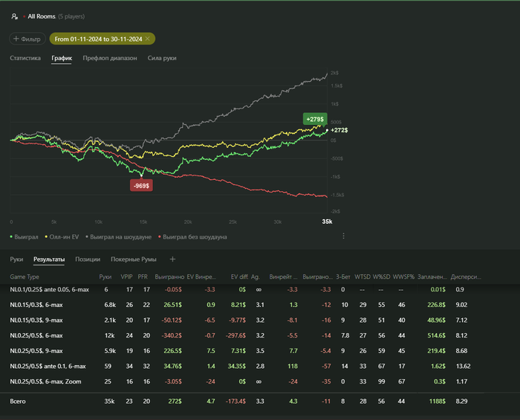Select the Результаты bottom tab
The width and height of the screenshot is (520, 420).
(49, 259)
